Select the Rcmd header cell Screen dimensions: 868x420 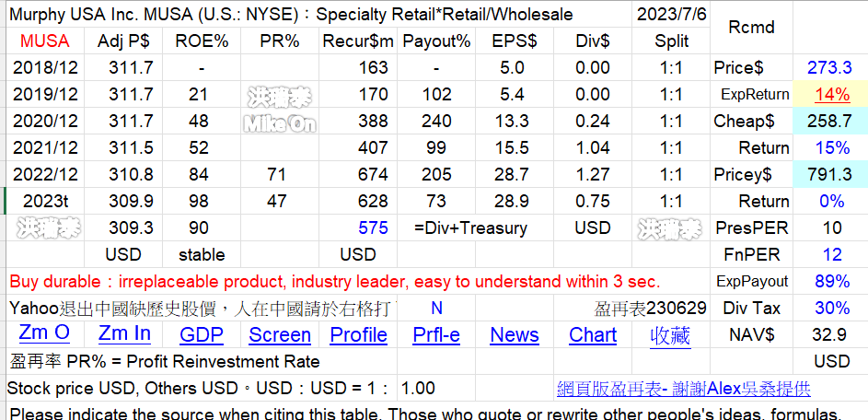(751, 28)
